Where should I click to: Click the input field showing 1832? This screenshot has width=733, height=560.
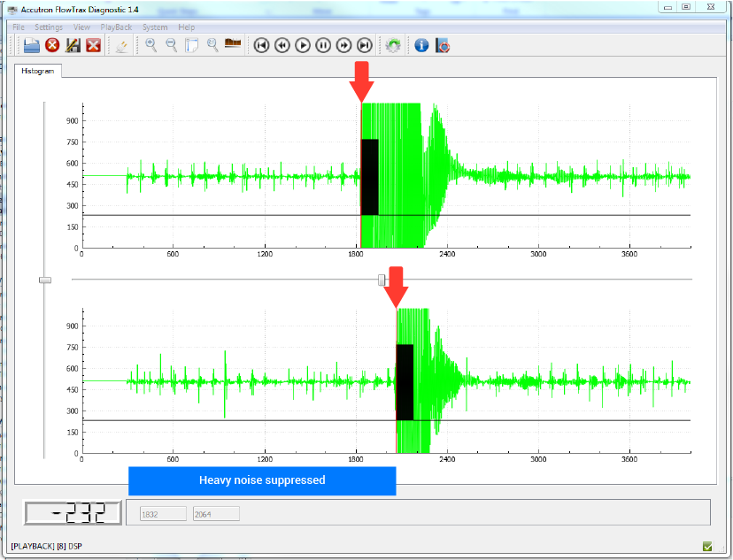coord(162,513)
